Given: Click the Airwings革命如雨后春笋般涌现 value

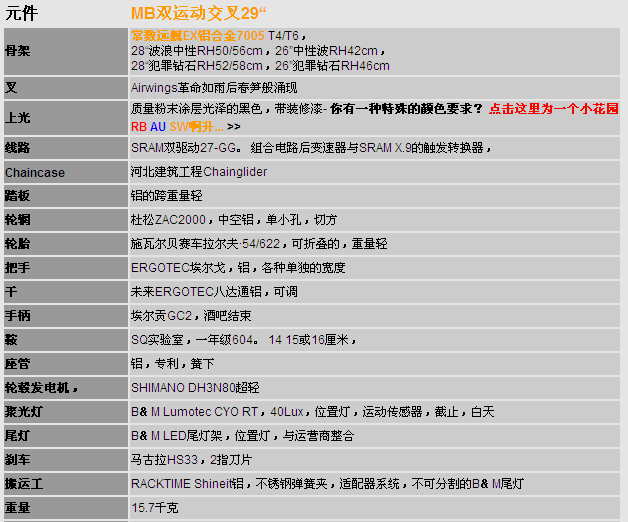Looking at the screenshot, I should point(214,88).
